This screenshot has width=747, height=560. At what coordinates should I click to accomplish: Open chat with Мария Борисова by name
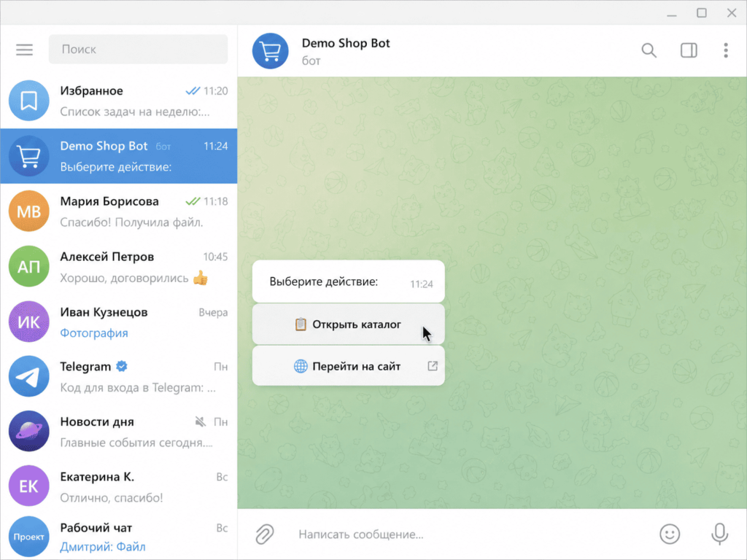(x=109, y=201)
